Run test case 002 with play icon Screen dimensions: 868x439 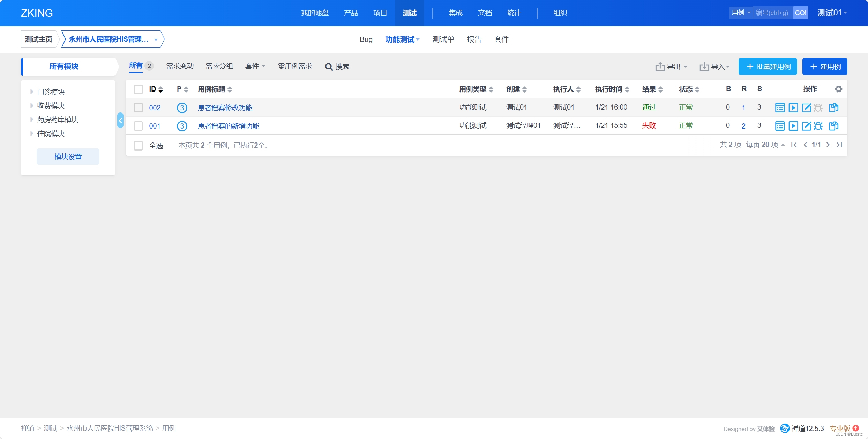(x=793, y=108)
